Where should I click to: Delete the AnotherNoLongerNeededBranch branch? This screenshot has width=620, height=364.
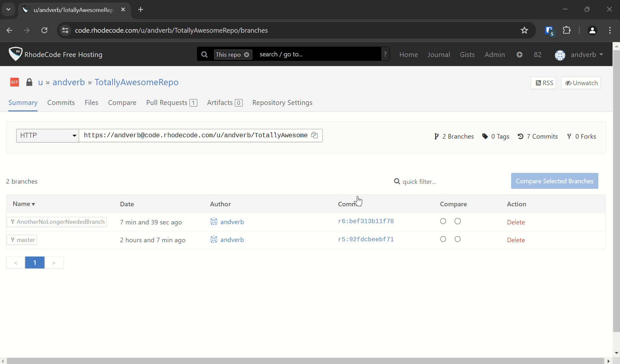pos(516,222)
